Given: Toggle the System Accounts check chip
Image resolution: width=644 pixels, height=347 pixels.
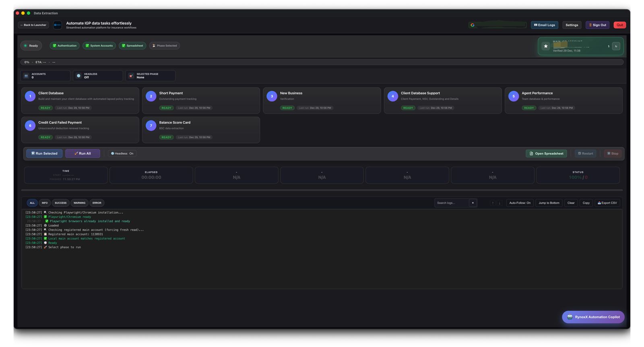Looking at the screenshot, I should point(99,45).
